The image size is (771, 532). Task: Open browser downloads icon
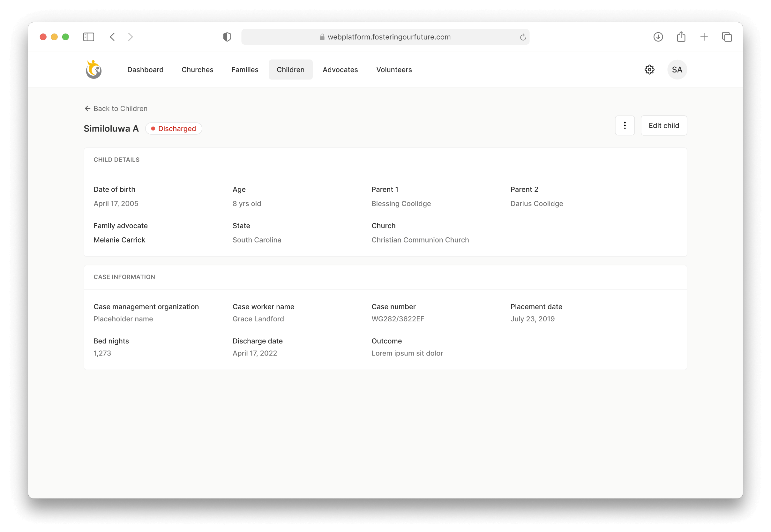[658, 37]
